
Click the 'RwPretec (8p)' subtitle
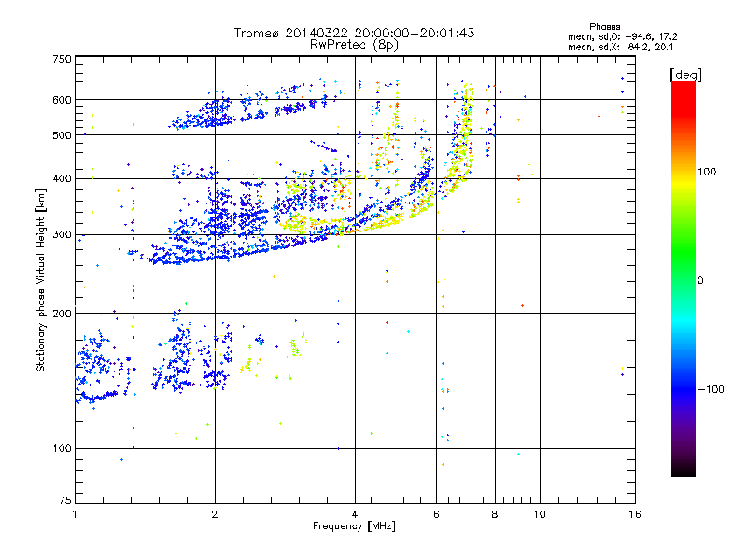[354, 45]
